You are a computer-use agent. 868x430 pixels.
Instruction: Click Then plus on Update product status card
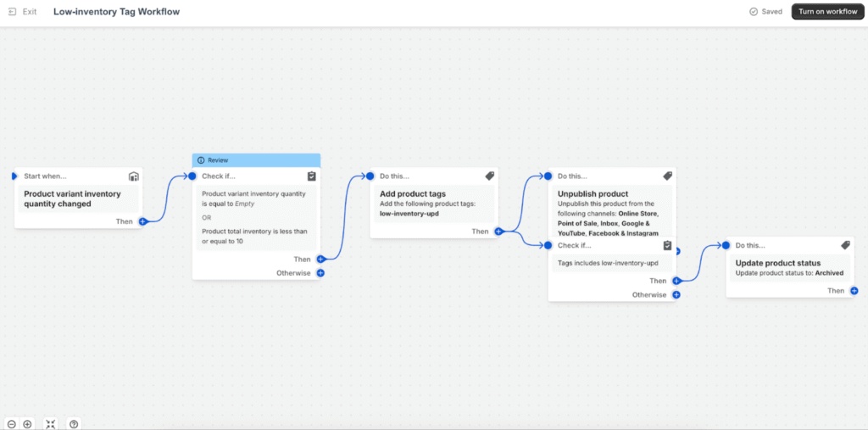tap(854, 291)
